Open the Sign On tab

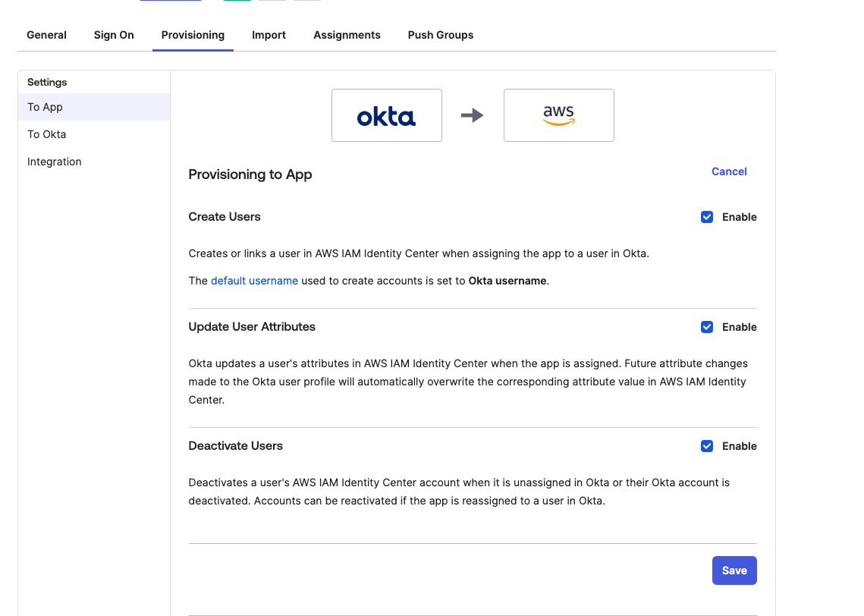pos(114,35)
